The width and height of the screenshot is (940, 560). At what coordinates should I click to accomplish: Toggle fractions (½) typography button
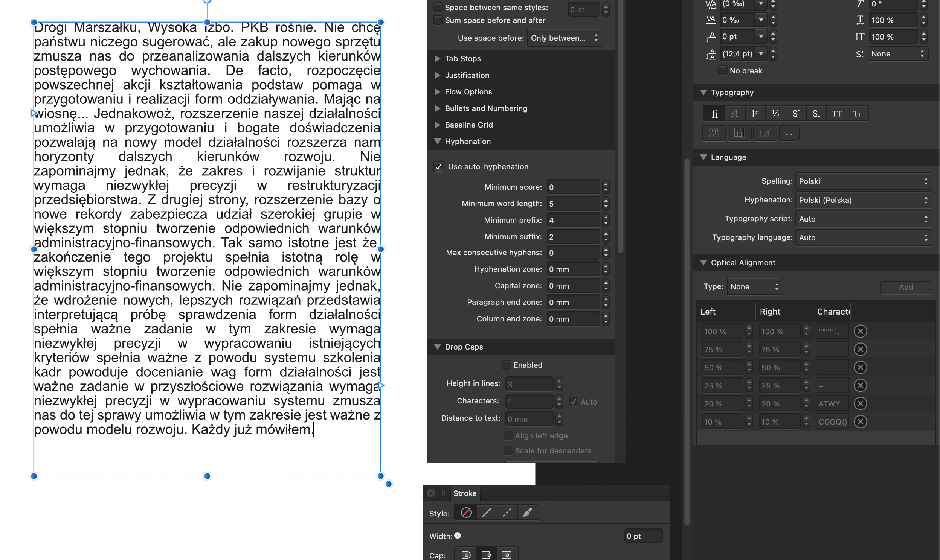coord(775,114)
